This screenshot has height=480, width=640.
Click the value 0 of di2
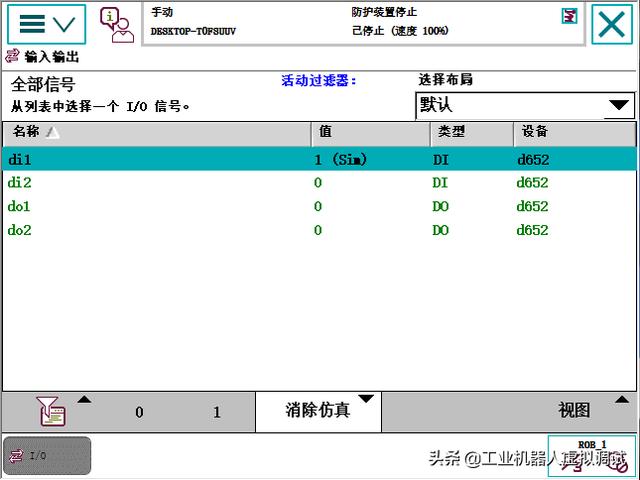point(318,182)
